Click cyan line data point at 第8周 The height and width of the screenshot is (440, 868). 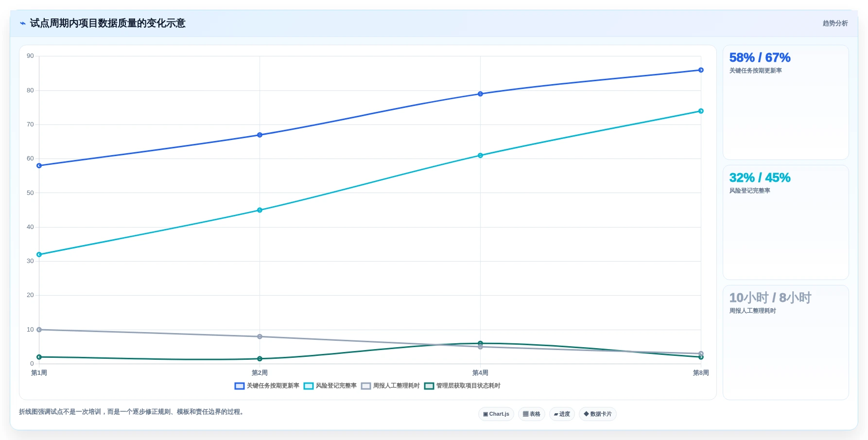coord(701,111)
